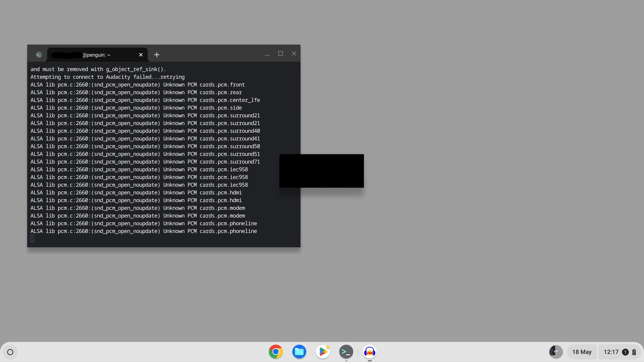This screenshot has height=362, width=644.
Task: Open the app launcher circle
Action: [x=10, y=352]
